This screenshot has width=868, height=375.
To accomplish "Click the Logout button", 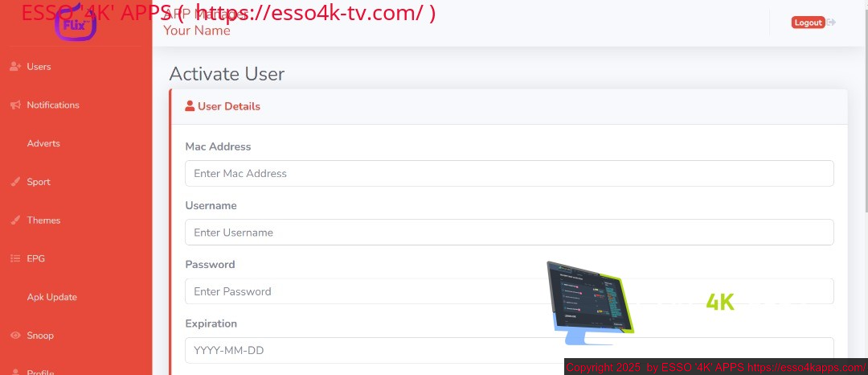I will coord(808,23).
